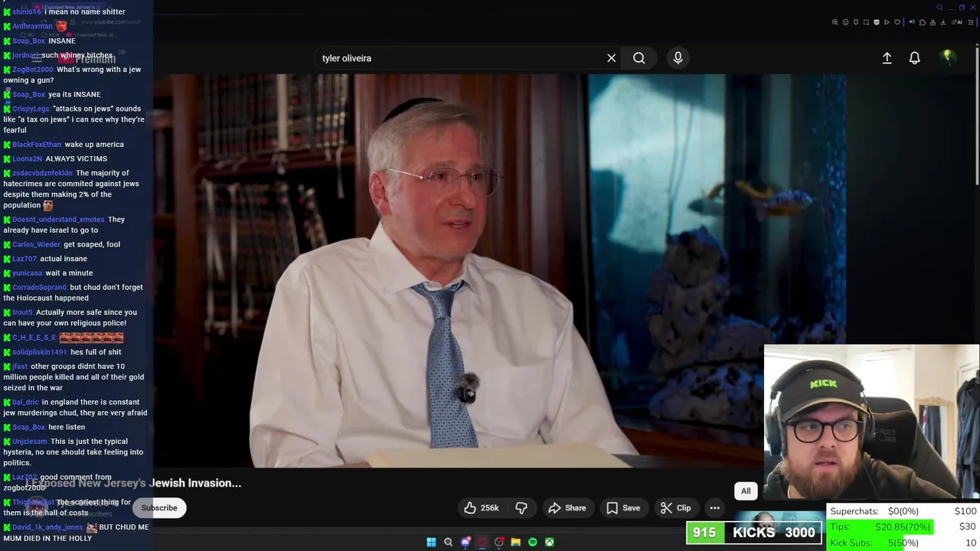Open the browser AI toolbar button
The width and height of the screenshot is (980, 551).
[959, 22]
